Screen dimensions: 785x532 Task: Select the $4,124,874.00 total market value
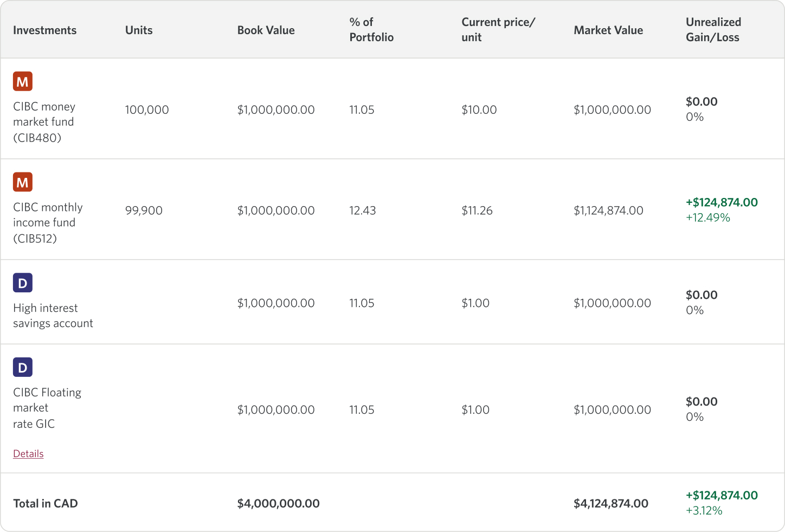click(x=611, y=503)
